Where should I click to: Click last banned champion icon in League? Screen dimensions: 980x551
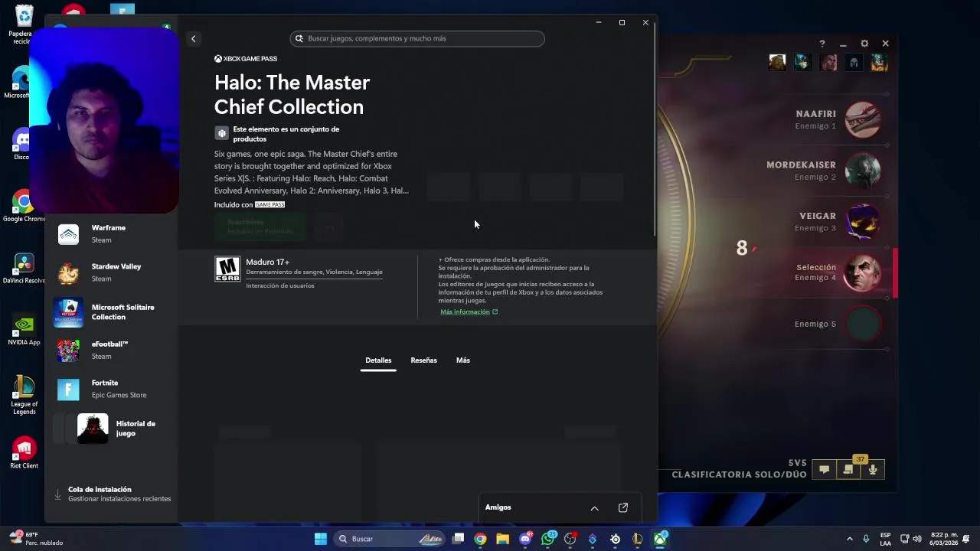tap(879, 62)
